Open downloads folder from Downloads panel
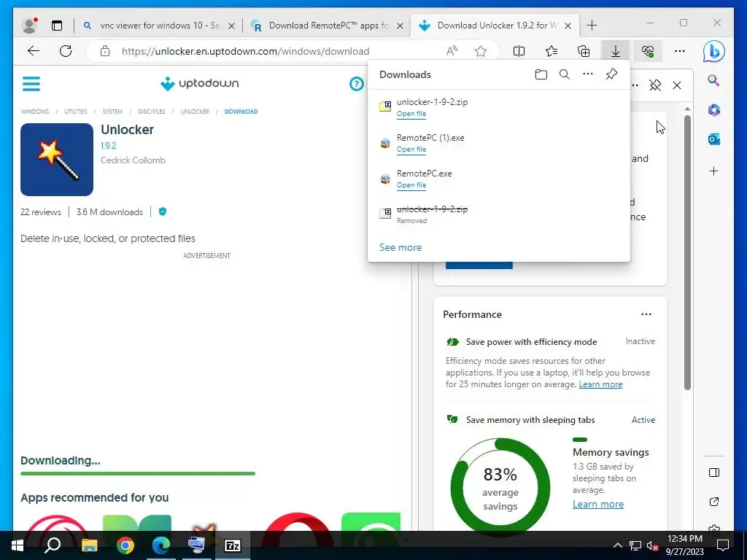This screenshot has width=747, height=560. point(541,74)
